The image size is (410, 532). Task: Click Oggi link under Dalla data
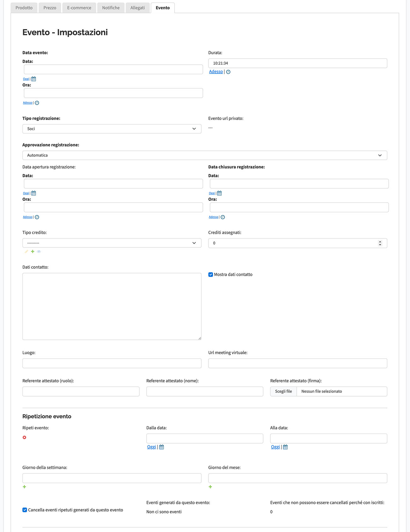pyautogui.click(x=152, y=447)
